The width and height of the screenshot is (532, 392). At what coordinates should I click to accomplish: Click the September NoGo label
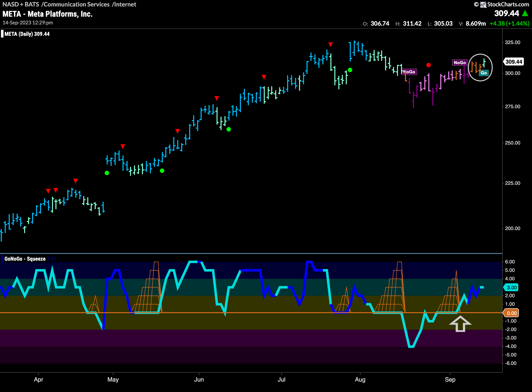tap(460, 63)
